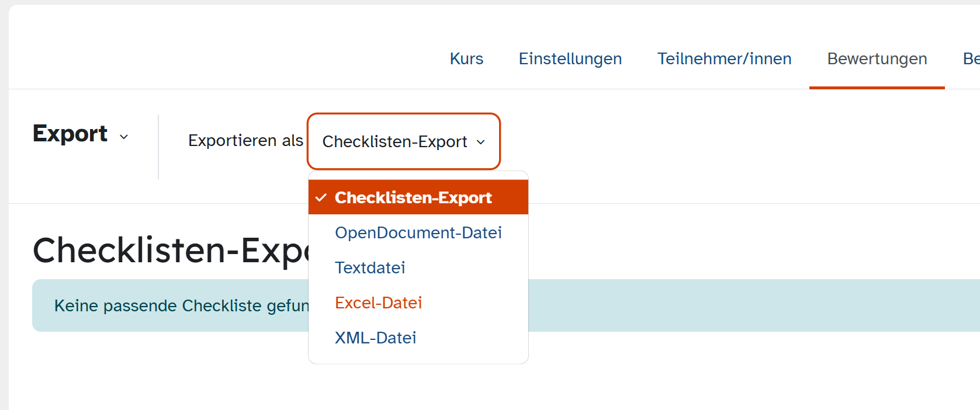Image resolution: width=980 pixels, height=410 pixels.
Task: Click the chevron next to Export heading
Action: pos(124,137)
